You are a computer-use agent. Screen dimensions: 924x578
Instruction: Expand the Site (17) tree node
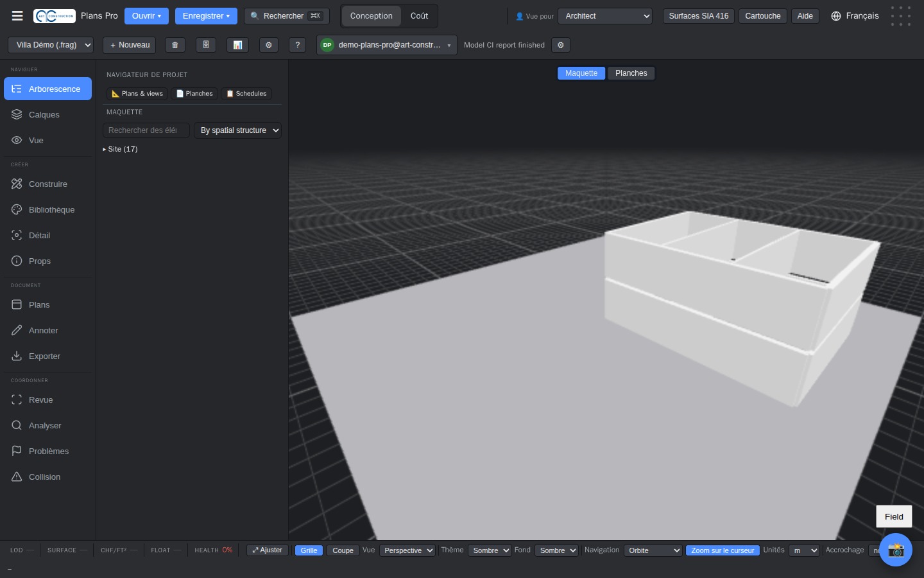pos(120,149)
